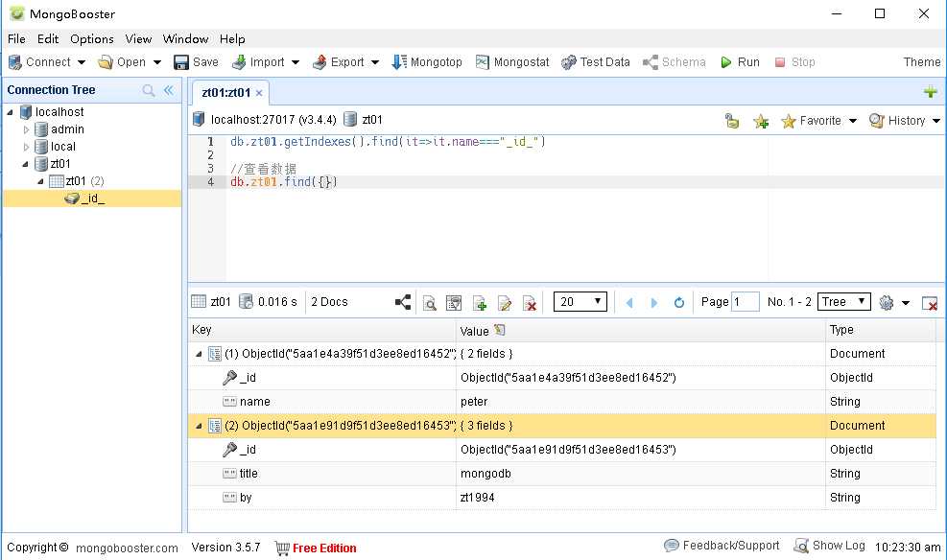This screenshot has height=560, width=947.
Task: Click the edit document pencil icon
Action: [505, 302]
